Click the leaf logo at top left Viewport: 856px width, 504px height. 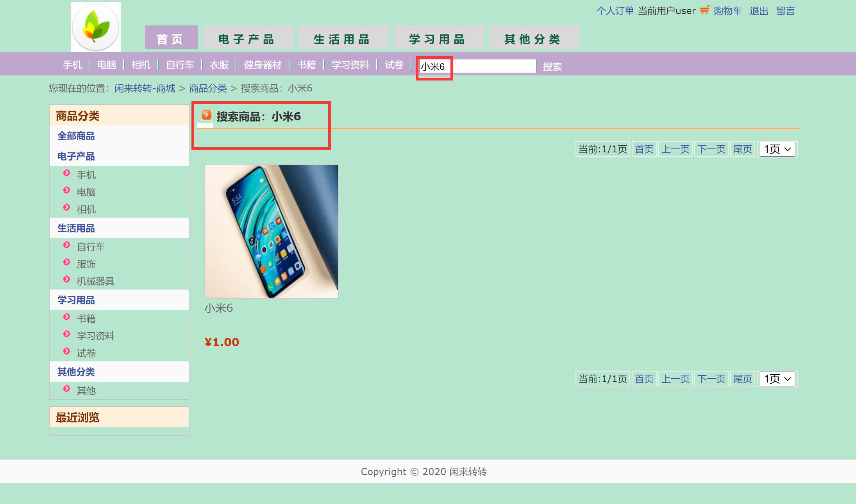pos(96,27)
